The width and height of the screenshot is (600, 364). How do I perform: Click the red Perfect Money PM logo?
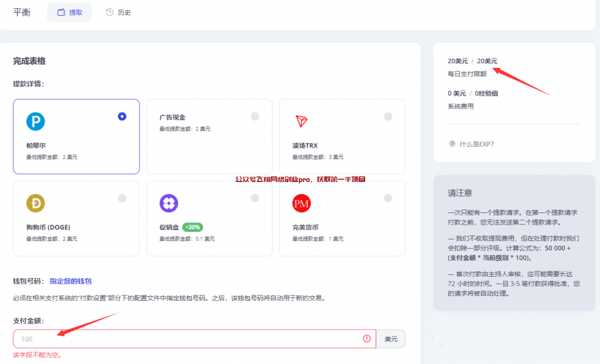[x=301, y=203]
